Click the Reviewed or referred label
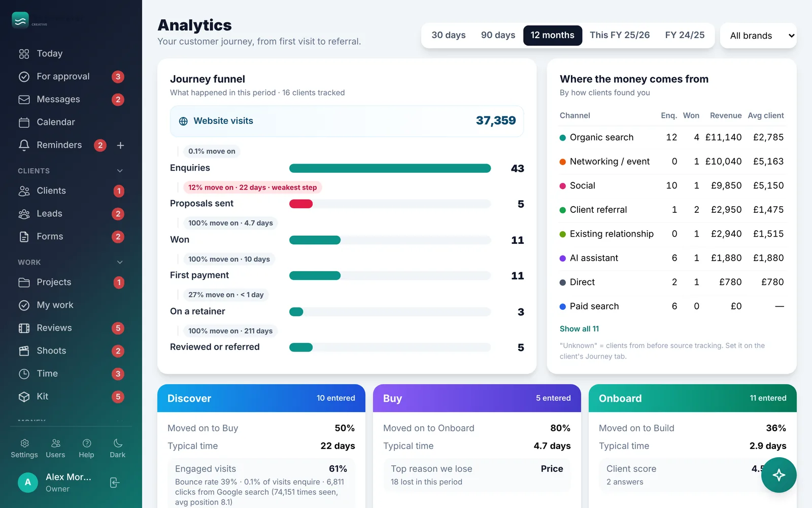Image resolution: width=812 pixels, height=508 pixels. (x=215, y=347)
